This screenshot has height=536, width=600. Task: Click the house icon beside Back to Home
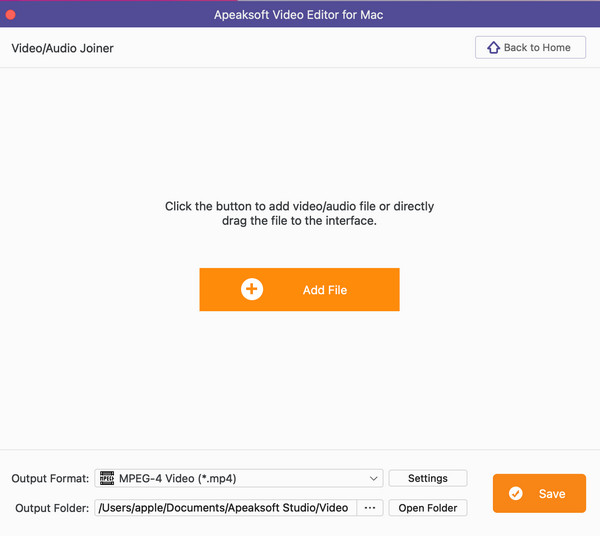[x=493, y=47]
